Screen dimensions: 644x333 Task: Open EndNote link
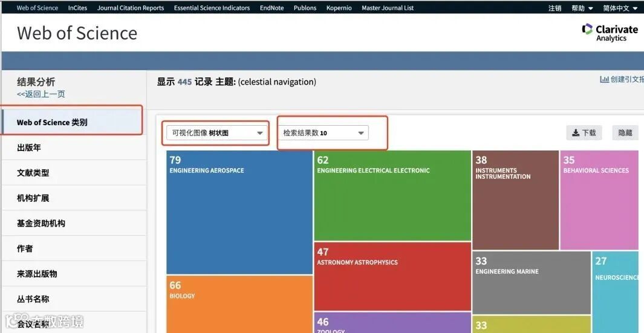click(x=272, y=8)
